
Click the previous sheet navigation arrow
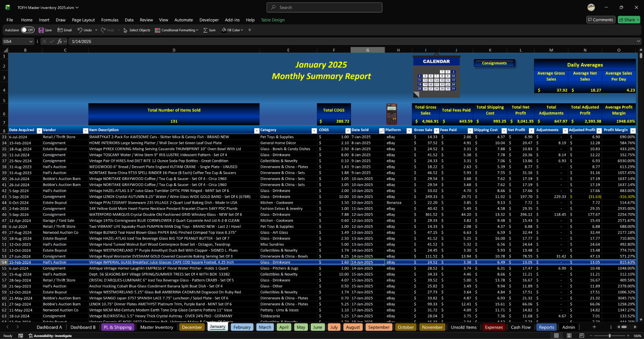pos(6,327)
